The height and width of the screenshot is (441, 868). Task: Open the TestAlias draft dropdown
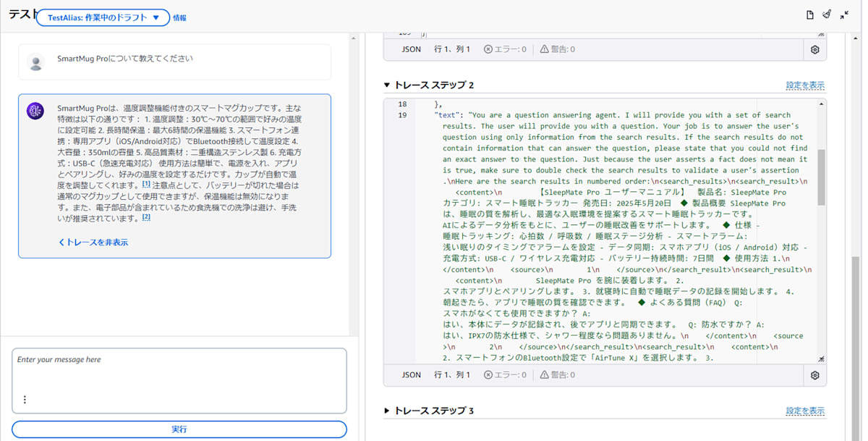pos(103,17)
